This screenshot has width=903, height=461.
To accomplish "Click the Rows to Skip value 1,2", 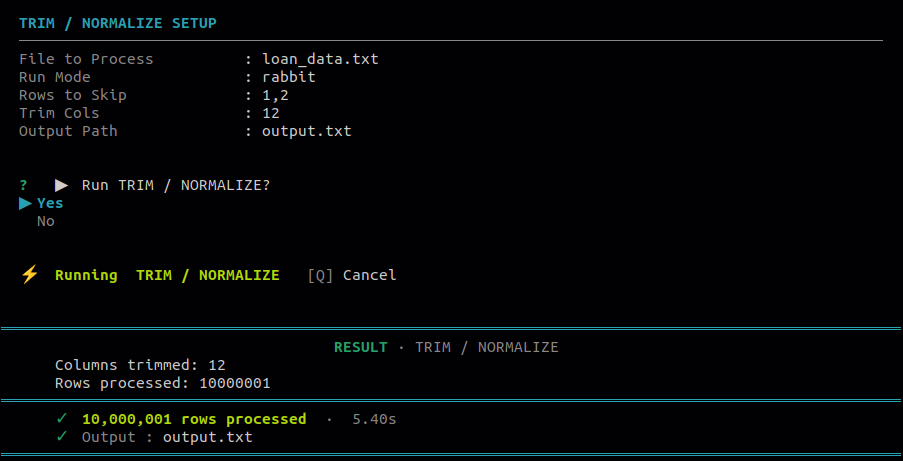I will [275, 95].
